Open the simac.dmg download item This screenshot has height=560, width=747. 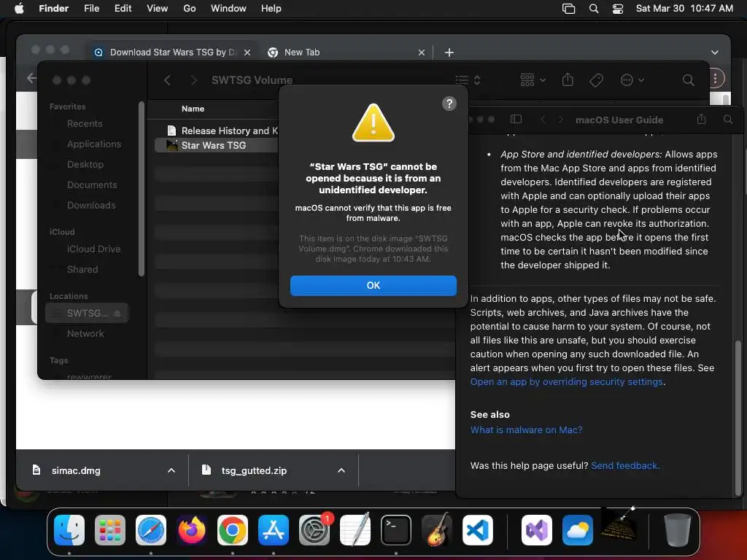point(76,471)
